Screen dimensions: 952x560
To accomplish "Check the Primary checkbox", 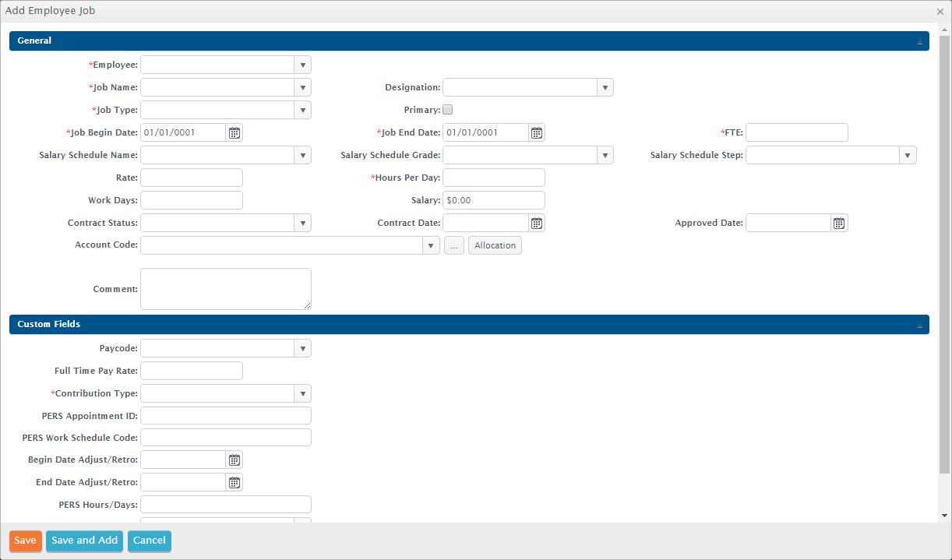I will pos(448,110).
